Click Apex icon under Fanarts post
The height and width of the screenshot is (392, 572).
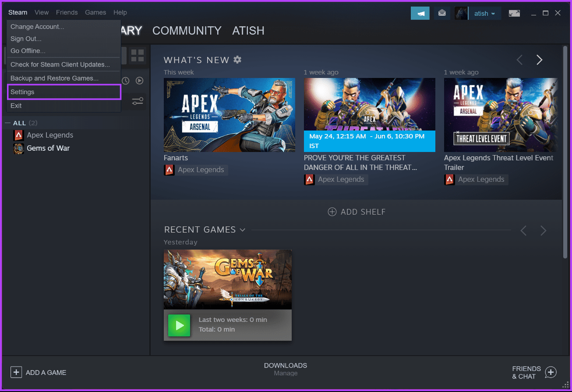pyautogui.click(x=169, y=170)
